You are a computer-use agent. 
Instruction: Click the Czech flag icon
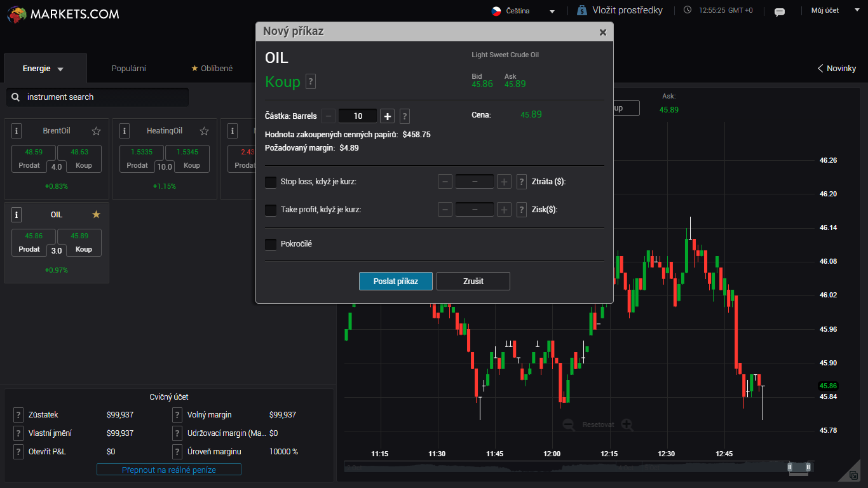[496, 11]
